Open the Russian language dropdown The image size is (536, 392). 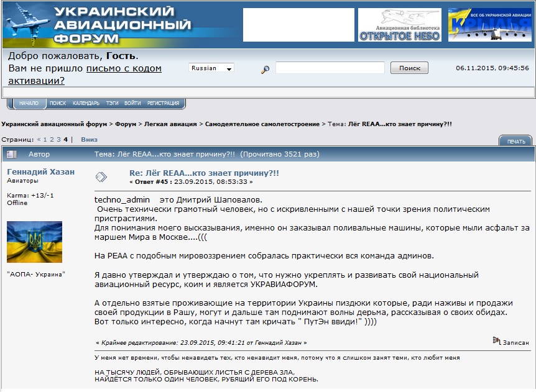coord(211,68)
